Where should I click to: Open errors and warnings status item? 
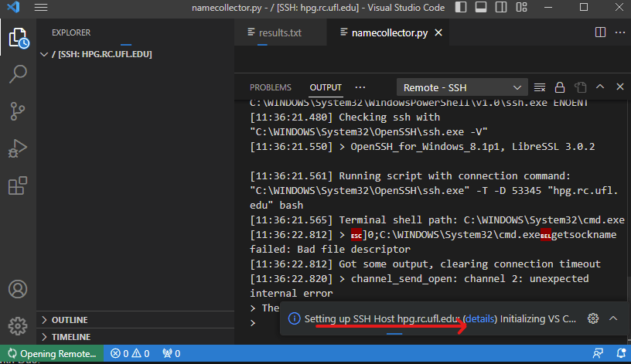click(x=131, y=354)
